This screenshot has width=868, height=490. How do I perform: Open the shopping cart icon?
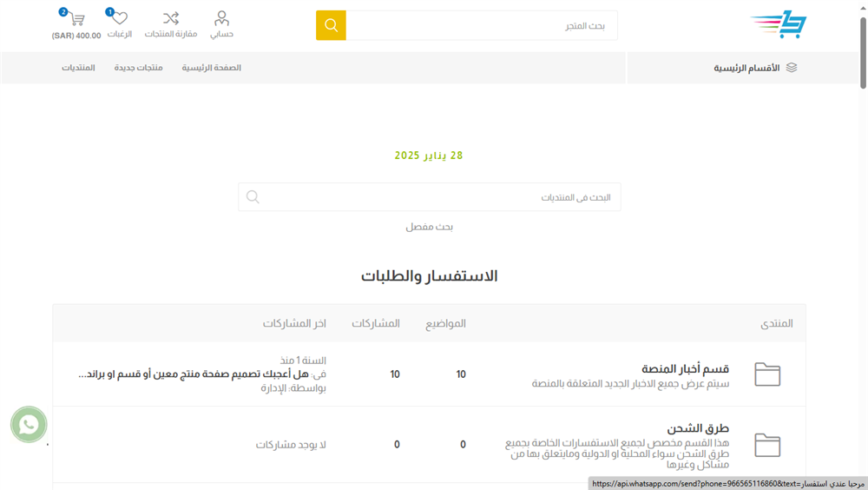pyautogui.click(x=76, y=19)
